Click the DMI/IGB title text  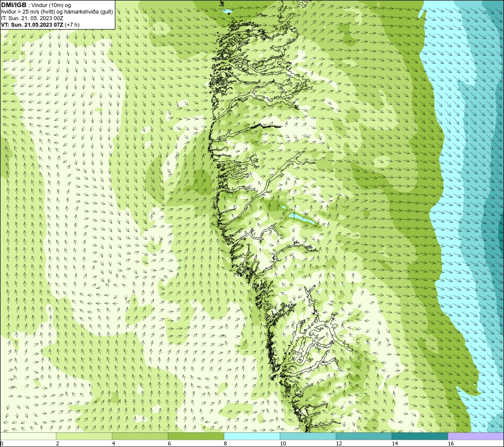coord(14,5)
